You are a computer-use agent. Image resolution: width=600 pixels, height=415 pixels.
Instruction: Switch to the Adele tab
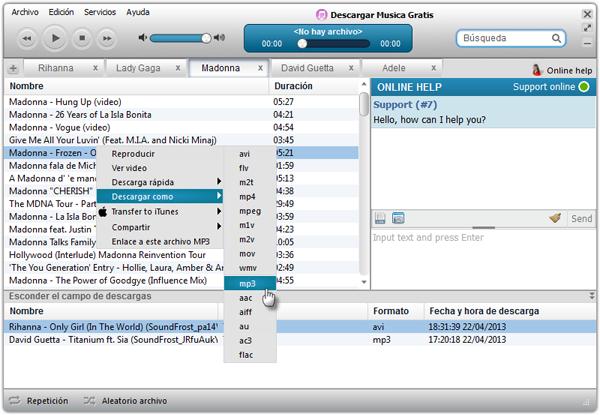pyautogui.click(x=394, y=68)
